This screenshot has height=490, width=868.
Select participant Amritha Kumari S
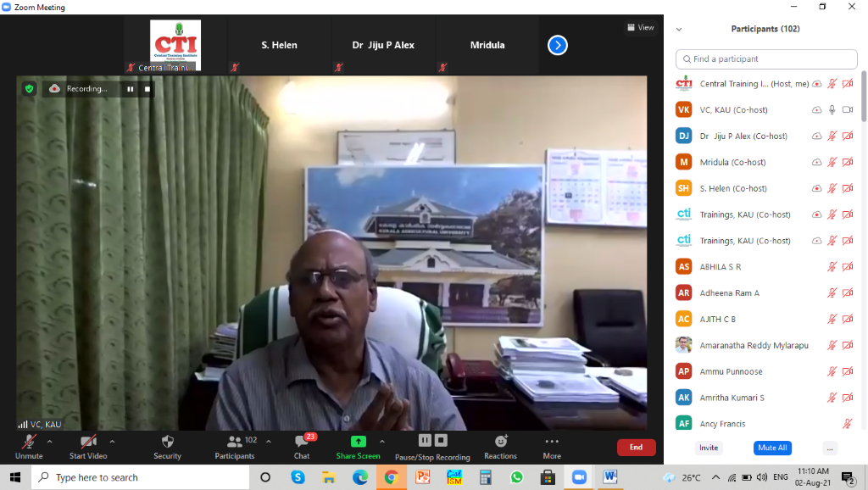[766, 398]
